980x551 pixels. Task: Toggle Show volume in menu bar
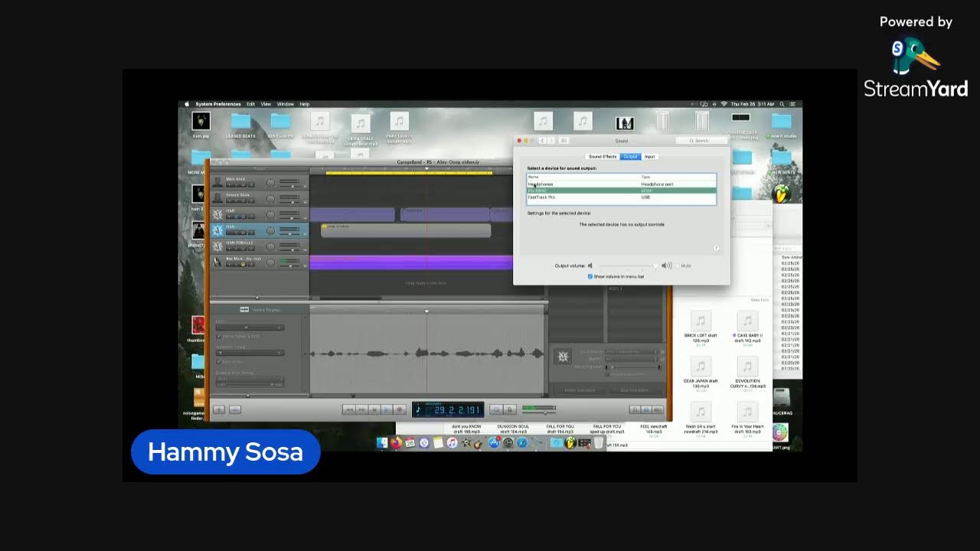(590, 276)
